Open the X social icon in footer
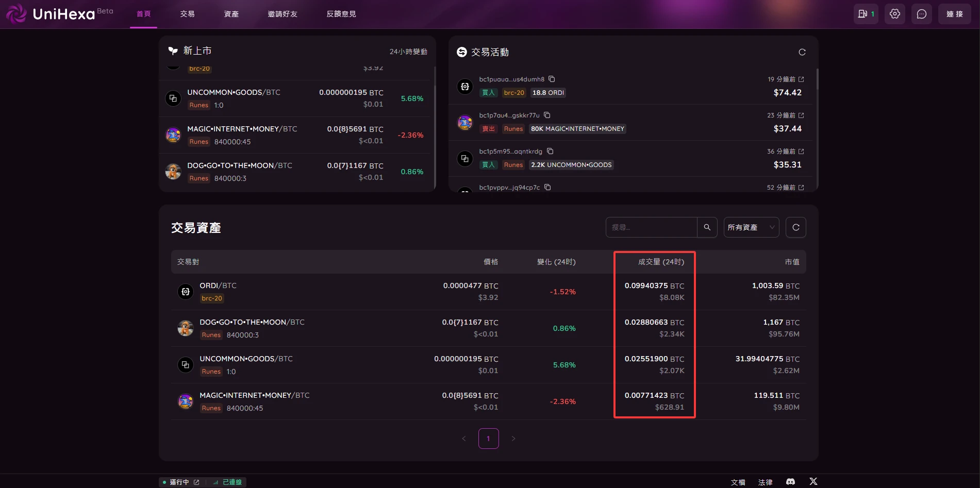Screen dimensions: 980x488 click(813, 481)
